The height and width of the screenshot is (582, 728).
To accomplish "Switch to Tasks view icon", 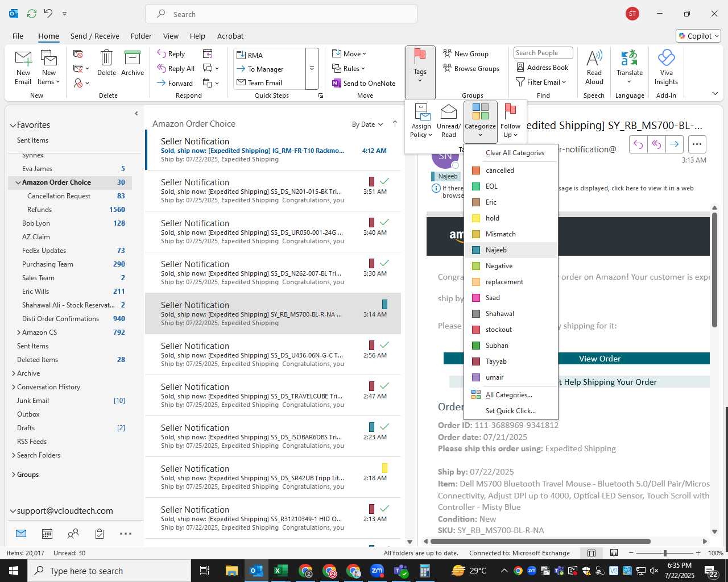I will tap(100, 534).
